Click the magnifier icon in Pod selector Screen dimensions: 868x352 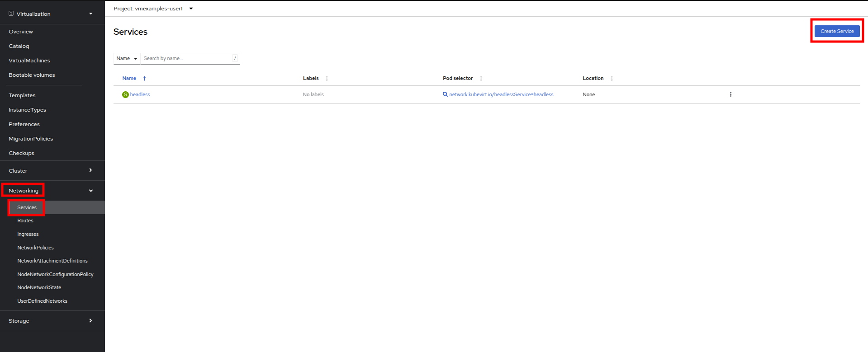445,94
